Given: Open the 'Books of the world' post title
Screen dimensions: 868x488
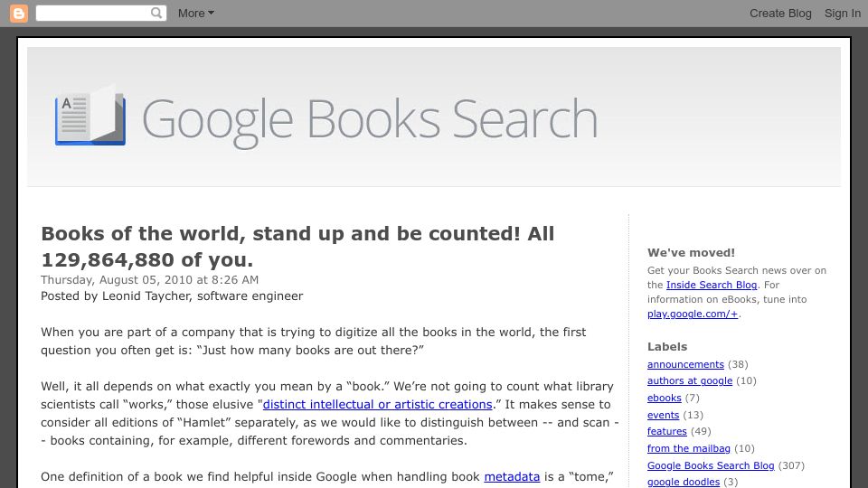Looking at the screenshot, I should coord(297,246).
